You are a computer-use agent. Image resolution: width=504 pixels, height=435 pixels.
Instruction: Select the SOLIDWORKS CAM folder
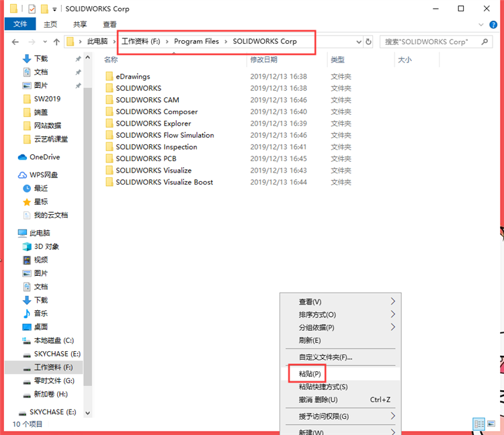[x=147, y=100]
